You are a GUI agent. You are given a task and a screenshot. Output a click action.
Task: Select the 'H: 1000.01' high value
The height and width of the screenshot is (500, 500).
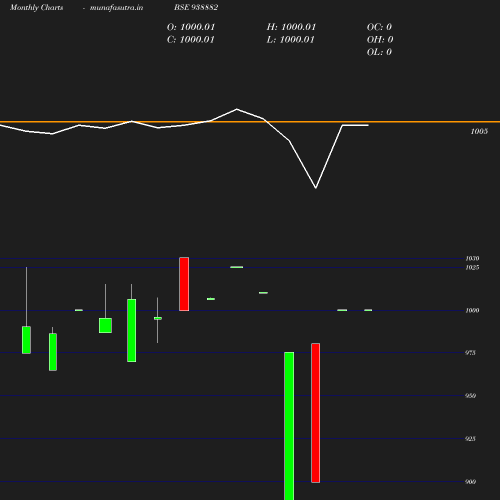291,27
